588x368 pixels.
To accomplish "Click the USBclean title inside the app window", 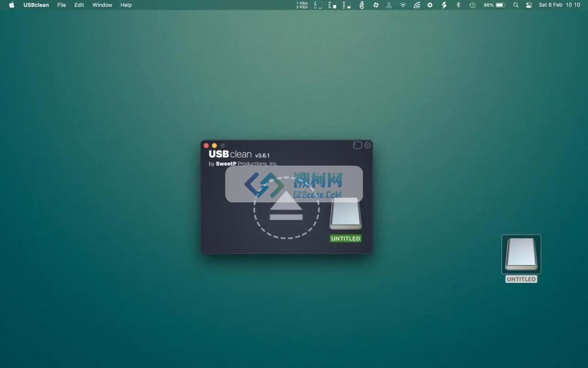I will [230, 155].
